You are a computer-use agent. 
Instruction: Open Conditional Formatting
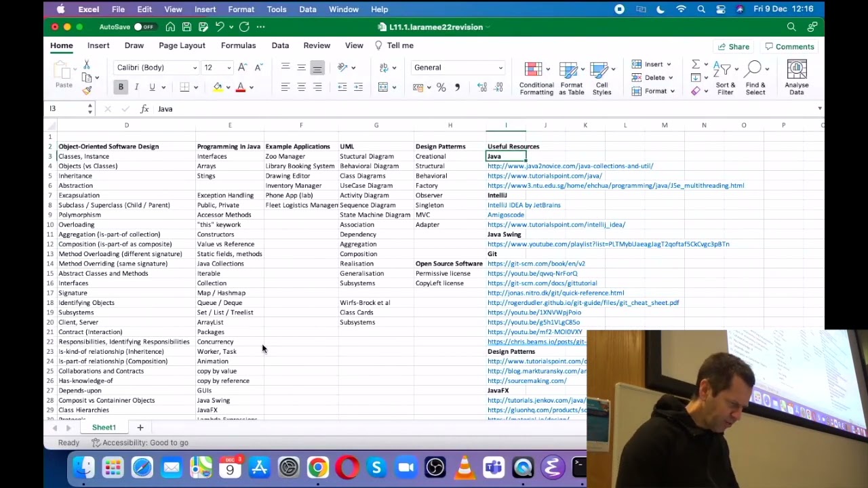(536, 79)
